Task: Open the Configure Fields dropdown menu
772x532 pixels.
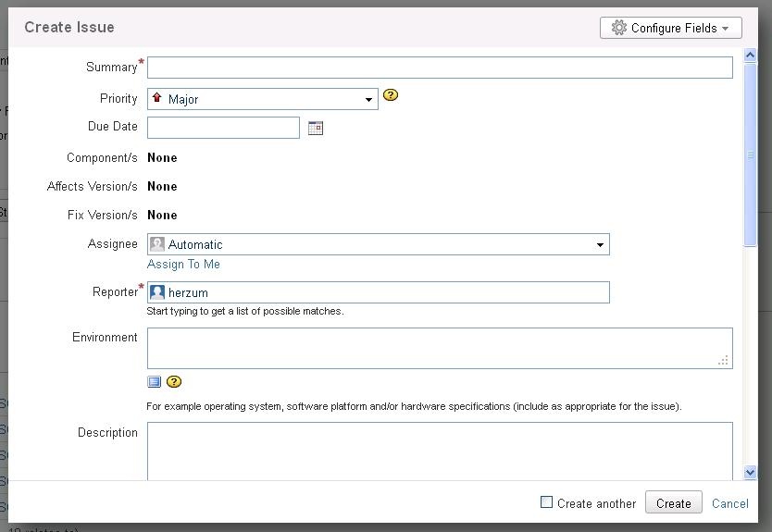Action: pos(671,28)
